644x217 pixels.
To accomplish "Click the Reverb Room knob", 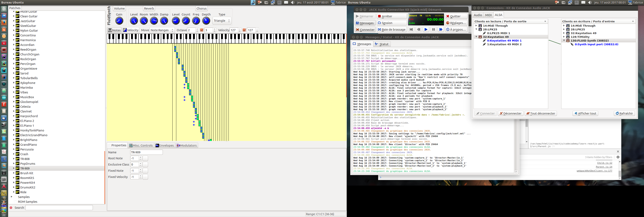I will click(144, 21).
